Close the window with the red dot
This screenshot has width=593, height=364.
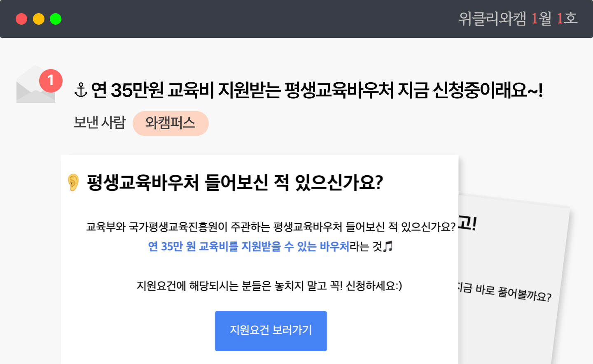pyautogui.click(x=21, y=19)
